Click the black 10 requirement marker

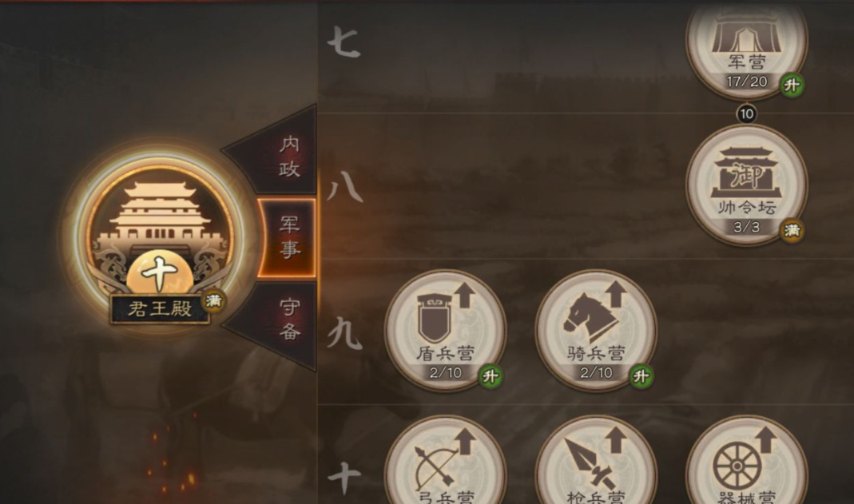[746, 113]
